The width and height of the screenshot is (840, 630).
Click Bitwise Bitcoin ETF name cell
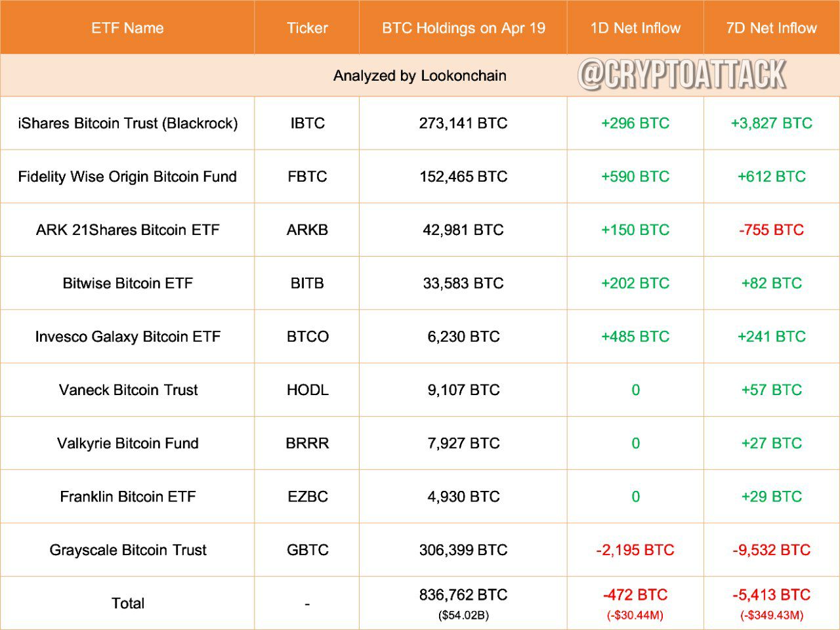[x=127, y=283]
